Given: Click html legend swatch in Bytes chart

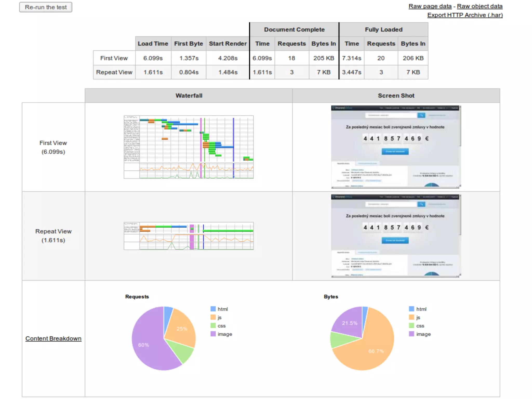Looking at the screenshot, I should point(411,309).
